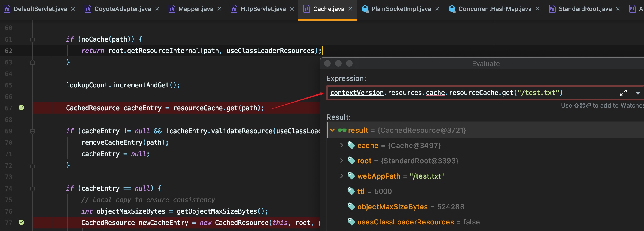Open the ConcurrentHashMap.java tab

495,9
